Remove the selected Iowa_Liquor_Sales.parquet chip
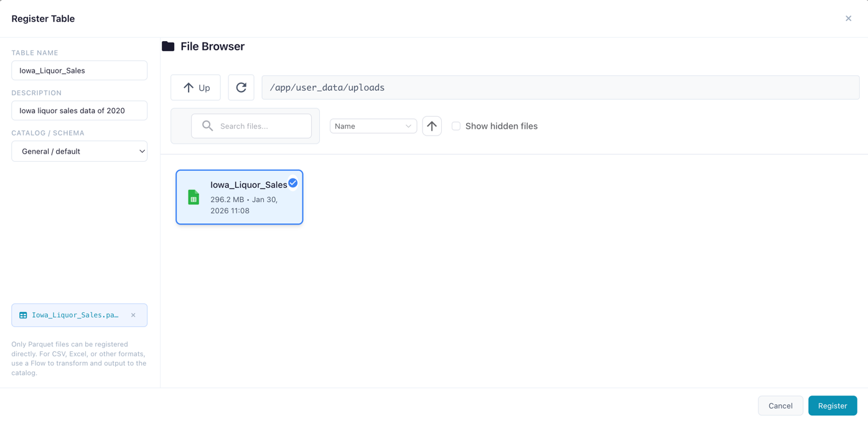This screenshot has width=868, height=421. coord(133,315)
